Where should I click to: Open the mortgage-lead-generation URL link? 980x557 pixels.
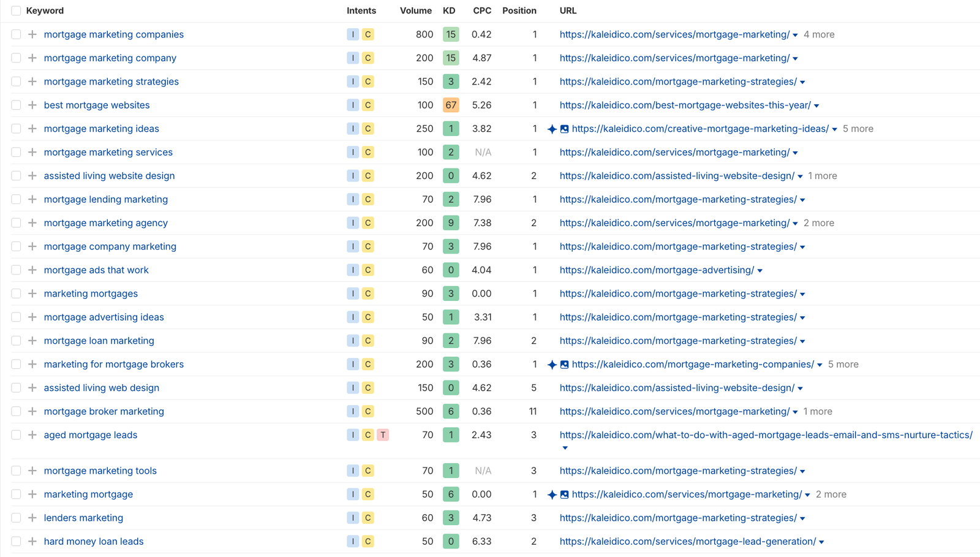687,542
